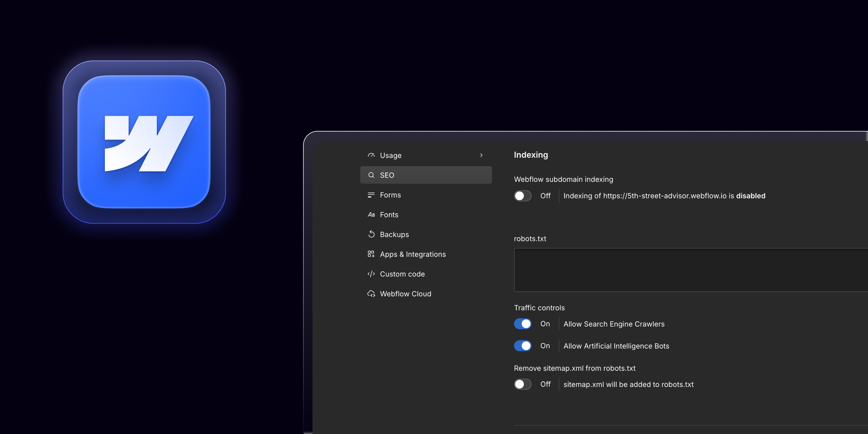Click the 'Allow Search Engine Crawlers' label
Screen dimensions: 868x434
614,324
